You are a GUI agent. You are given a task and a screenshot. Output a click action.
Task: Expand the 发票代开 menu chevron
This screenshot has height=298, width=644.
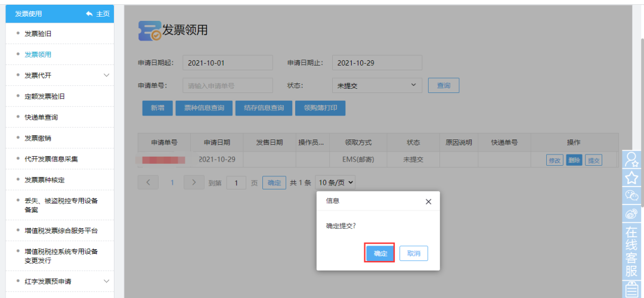(106, 75)
